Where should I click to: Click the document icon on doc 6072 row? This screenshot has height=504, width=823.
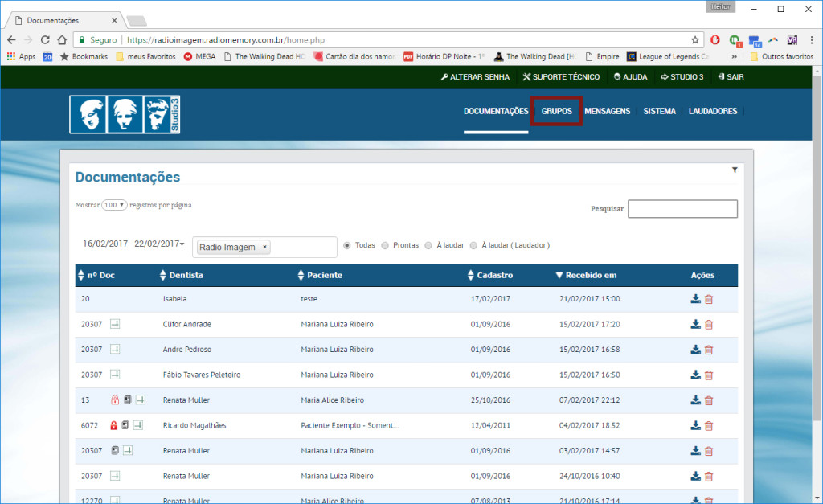tap(125, 424)
